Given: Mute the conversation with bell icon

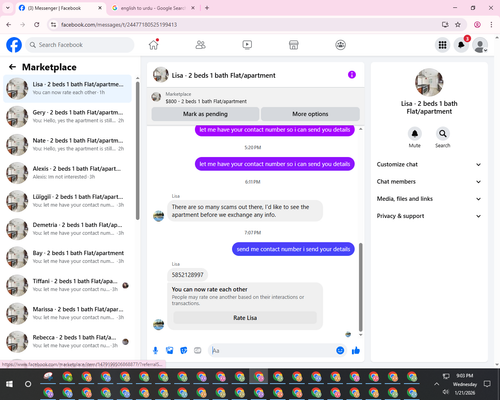Looking at the screenshot, I should 415,134.
